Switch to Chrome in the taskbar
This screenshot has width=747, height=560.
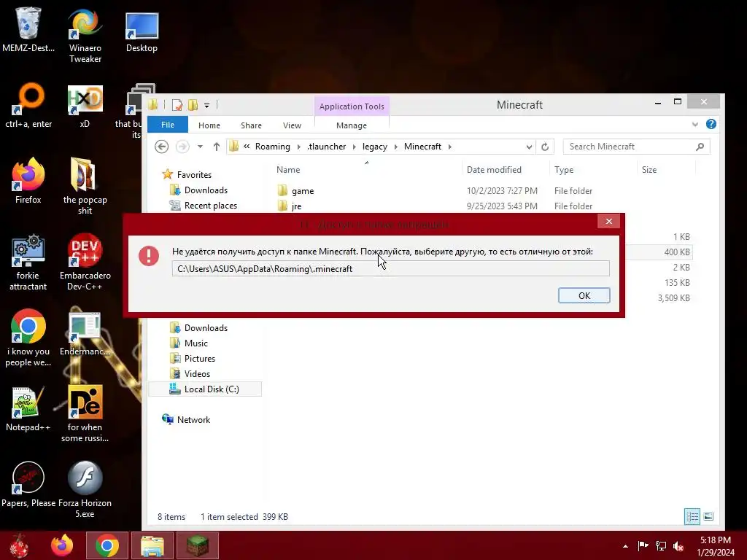(107, 545)
